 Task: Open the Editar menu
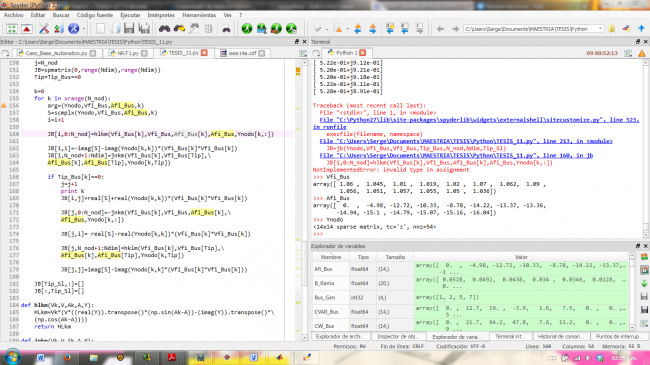pyautogui.click(x=38, y=15)
